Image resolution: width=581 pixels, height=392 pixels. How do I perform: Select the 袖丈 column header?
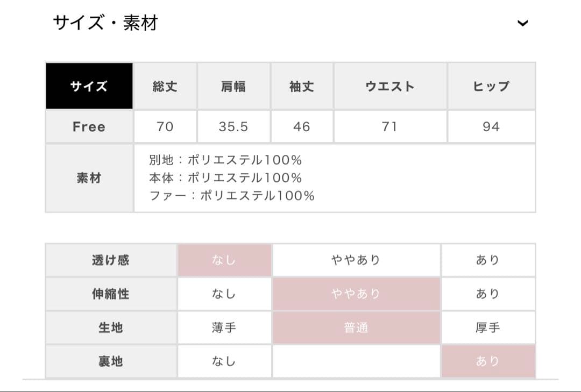coord(301,87)
